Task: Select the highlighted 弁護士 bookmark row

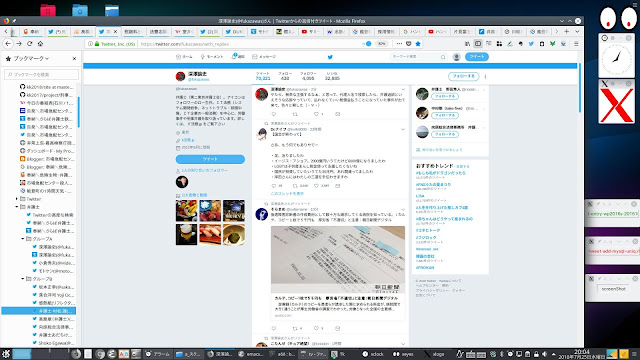Action: tap(39, 311)
